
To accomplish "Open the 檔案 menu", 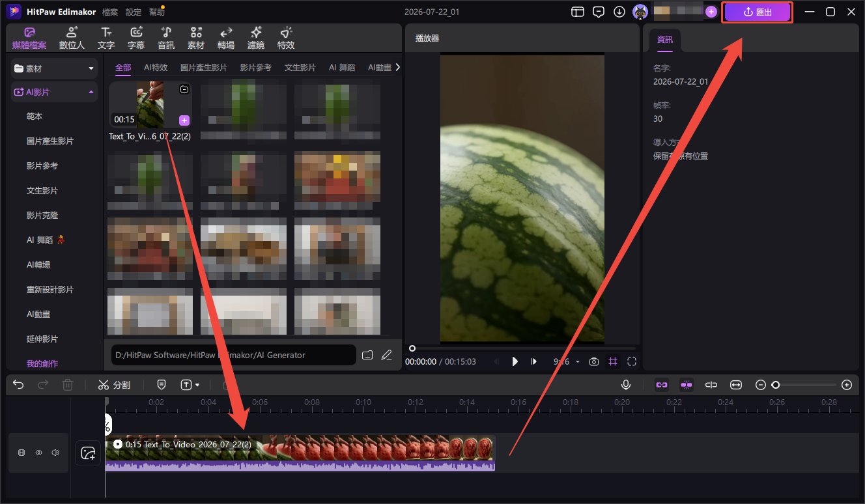I will (110, 12).
